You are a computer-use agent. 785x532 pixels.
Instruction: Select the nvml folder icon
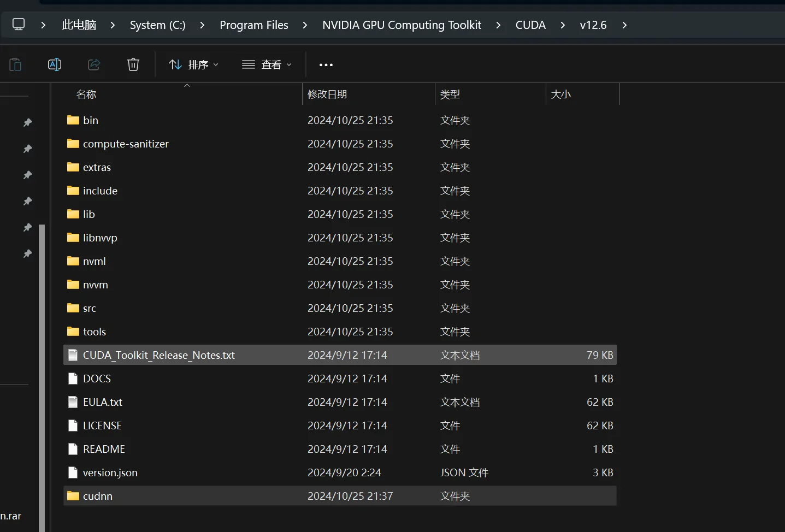(x=73, y=261)
